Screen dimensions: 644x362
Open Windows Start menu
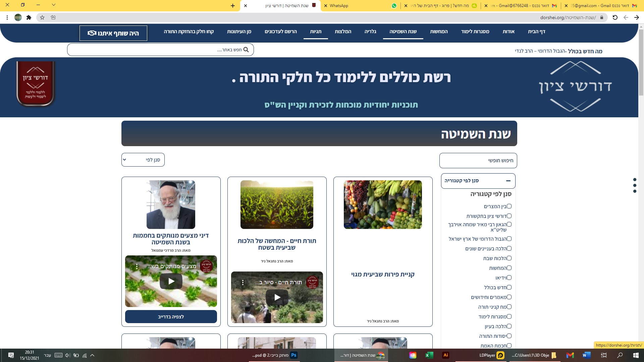(x=636, y=355)
